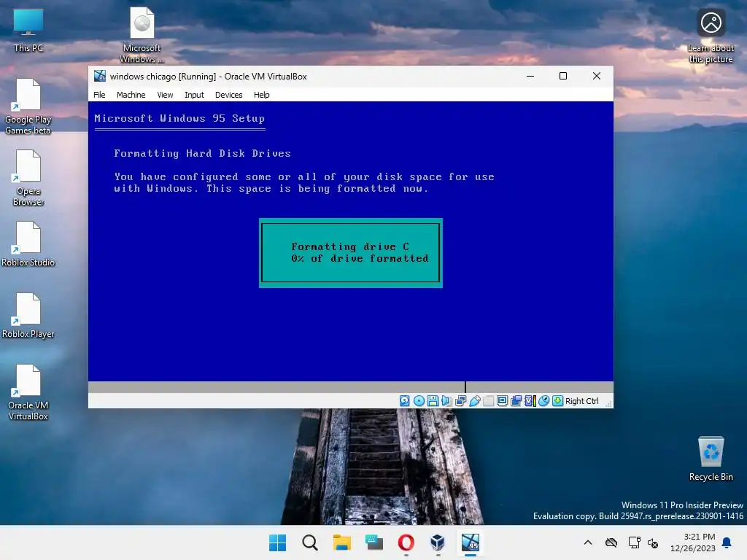Screen dimensions: 747x560
Task: Click the optical disc indicator in status bar
Action: [419, 401]
